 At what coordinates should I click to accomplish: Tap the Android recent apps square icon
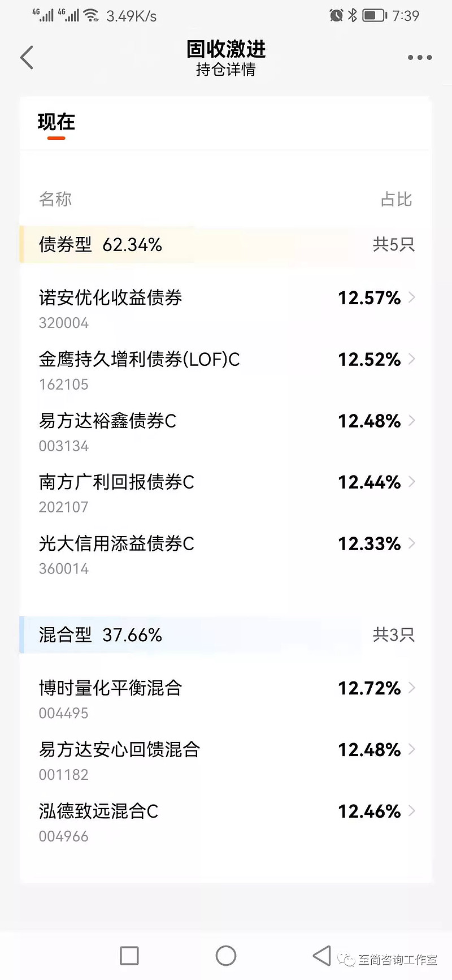pos(129,956)
